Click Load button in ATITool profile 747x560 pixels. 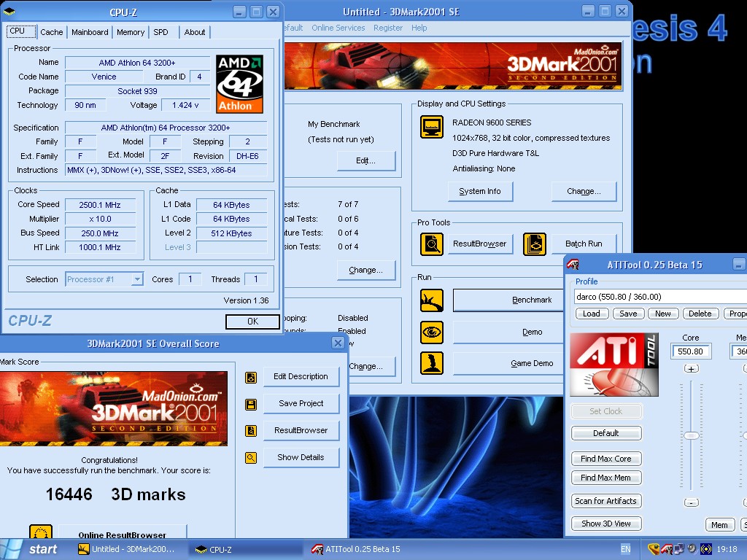click(592, 314)
